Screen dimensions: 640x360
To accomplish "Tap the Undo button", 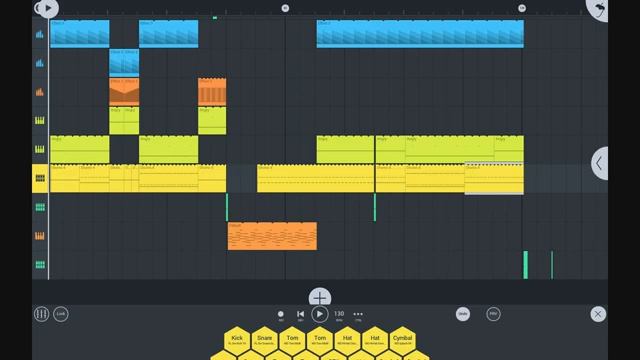I will click(x=463, y=314).
